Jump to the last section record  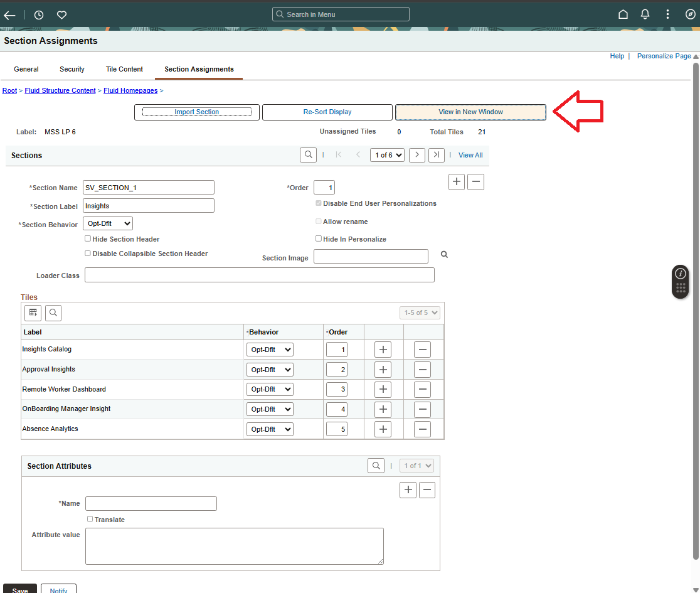[x=436, y=154]
